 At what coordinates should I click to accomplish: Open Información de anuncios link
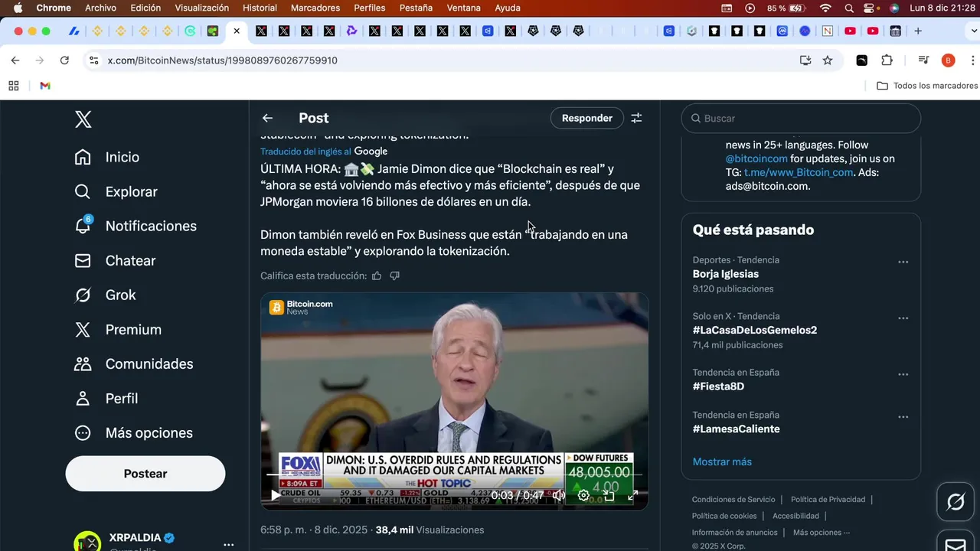(735, 533)
